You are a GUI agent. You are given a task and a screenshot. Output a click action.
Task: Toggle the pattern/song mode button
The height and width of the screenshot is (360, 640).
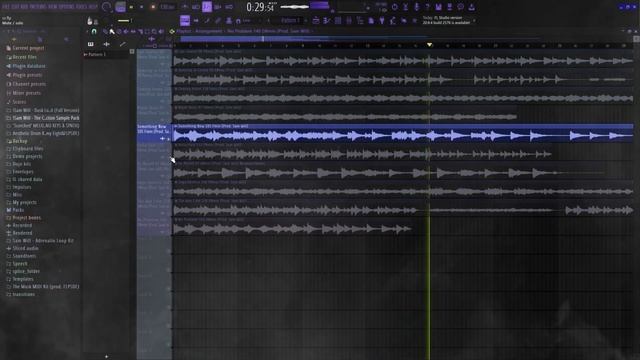point(120,7)
